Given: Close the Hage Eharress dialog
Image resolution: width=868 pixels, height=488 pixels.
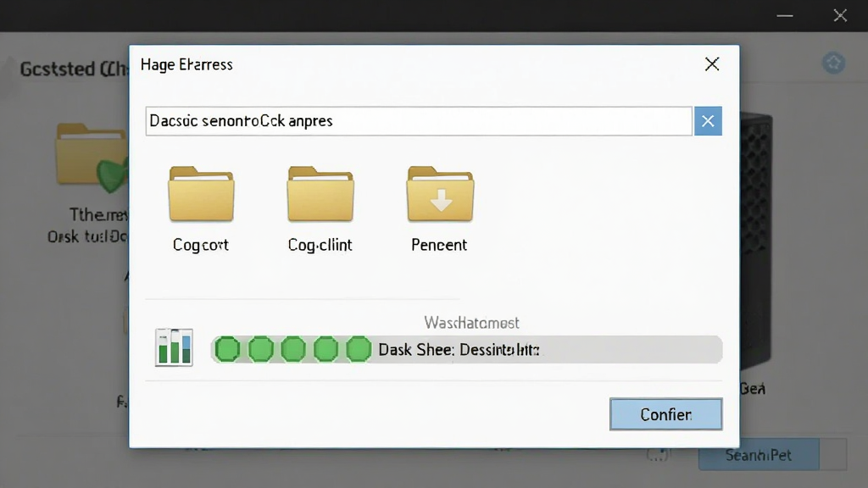Looking at the screenshot, I should 712,64.
